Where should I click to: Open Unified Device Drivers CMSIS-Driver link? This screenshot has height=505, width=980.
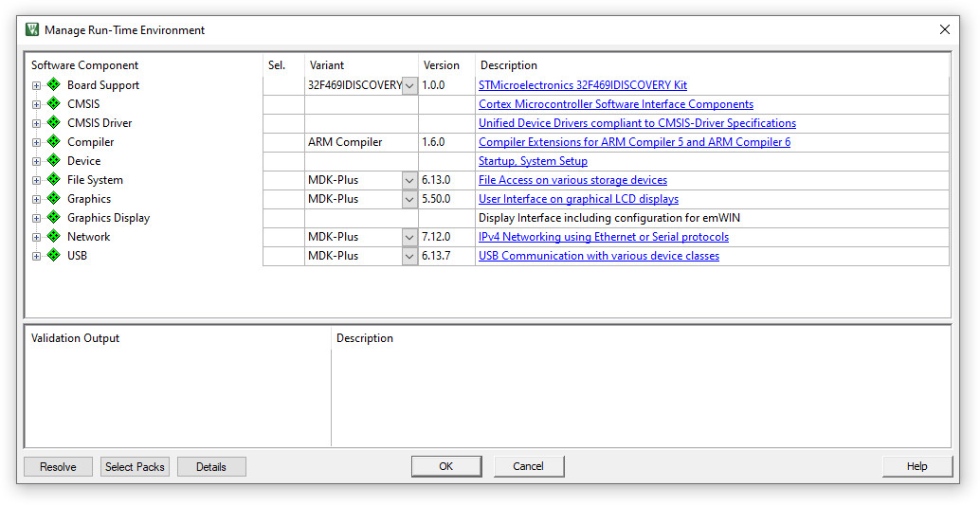pyautogui.click(x=637, y=123)
